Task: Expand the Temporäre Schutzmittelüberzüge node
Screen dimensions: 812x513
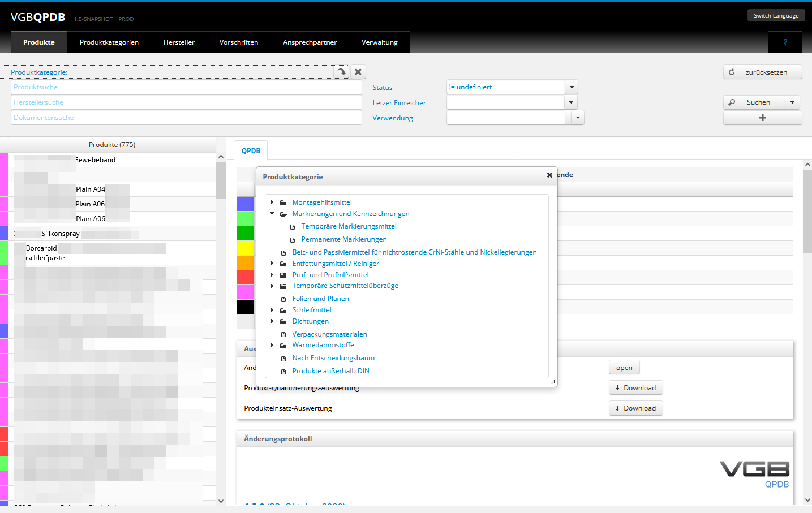Action: pos(272,286)
